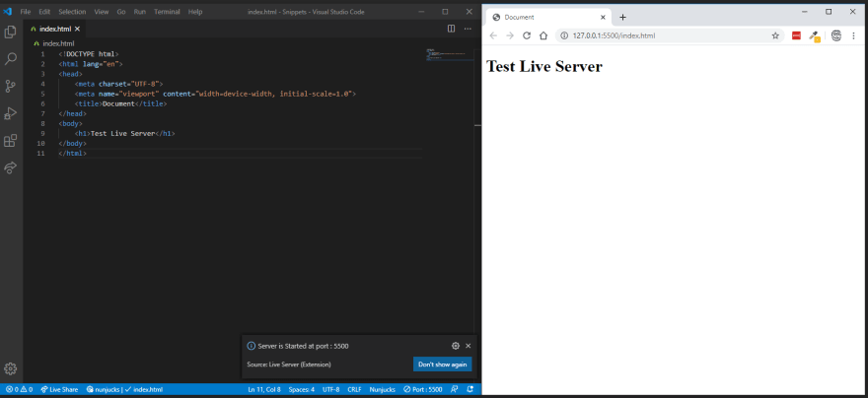This screenshot has height=398, width=868.
Task: Click the address bar URL 127.0.0.1:5500
Action: (x=614, y=35)
